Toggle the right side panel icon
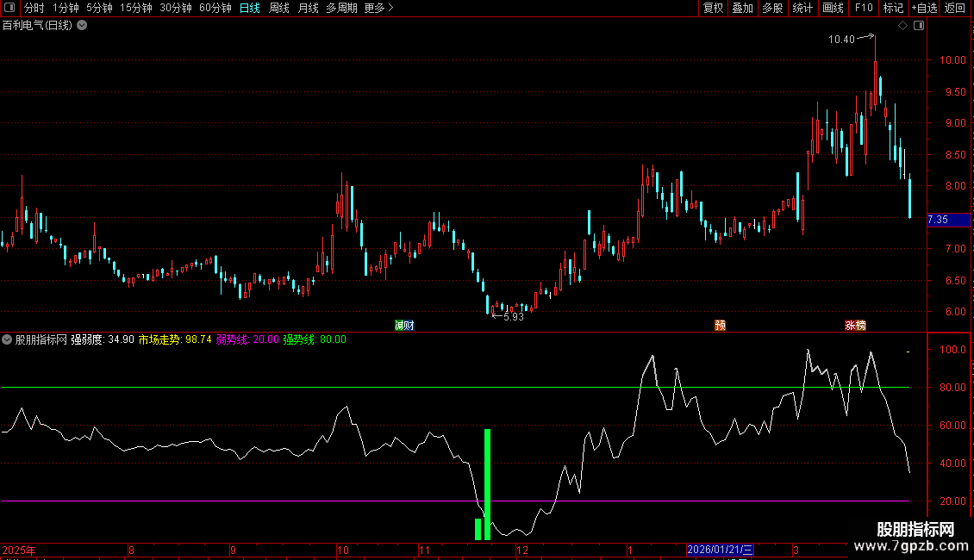Screen dimensions: 974x560 pyautogui.click(x=919, y=26)
